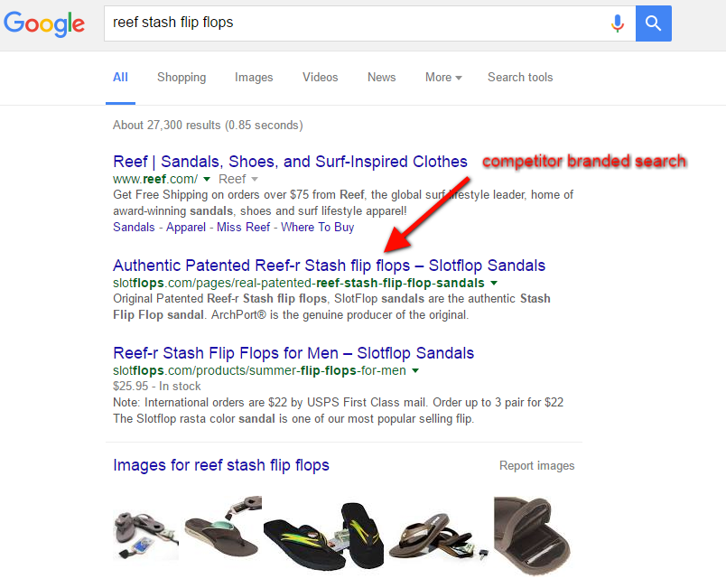This screenshot has width=726, height=588.
Task: Expand the gray Reef dropdown arrow
Action: [255, 179]
